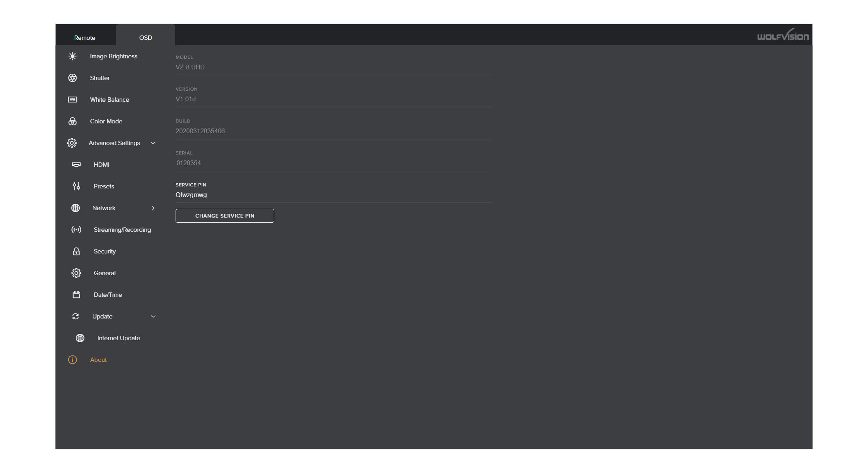Click the Date/Time calendar icon
This screenshot has height=473, width=868.
pos(76,295)
